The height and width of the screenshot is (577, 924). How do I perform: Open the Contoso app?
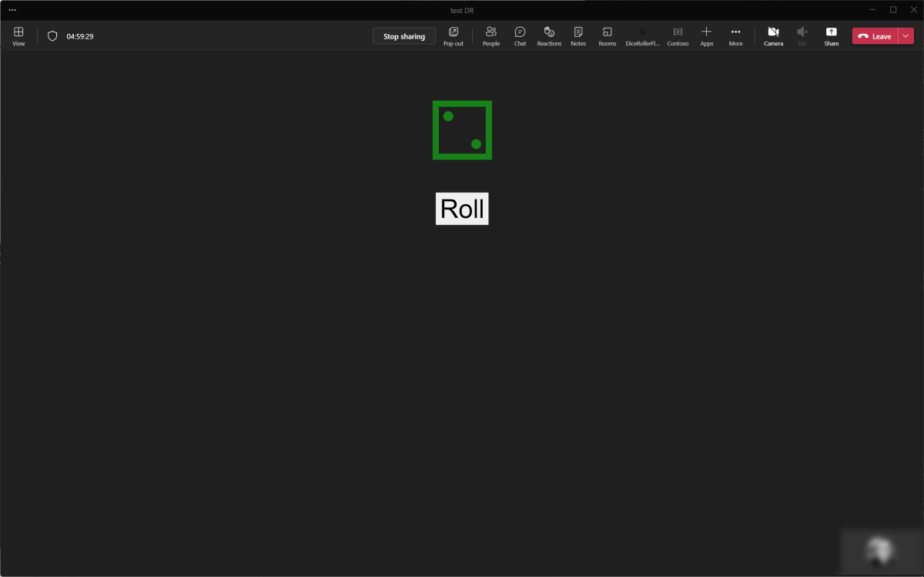(678, 36)
